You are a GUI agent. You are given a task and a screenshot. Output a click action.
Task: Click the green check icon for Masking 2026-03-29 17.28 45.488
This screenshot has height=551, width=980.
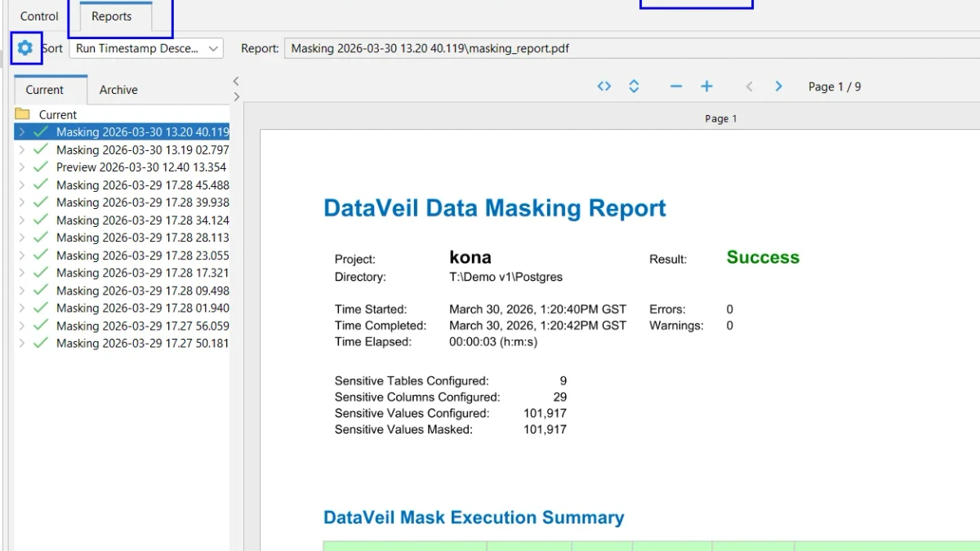click(x=41, y=184)
